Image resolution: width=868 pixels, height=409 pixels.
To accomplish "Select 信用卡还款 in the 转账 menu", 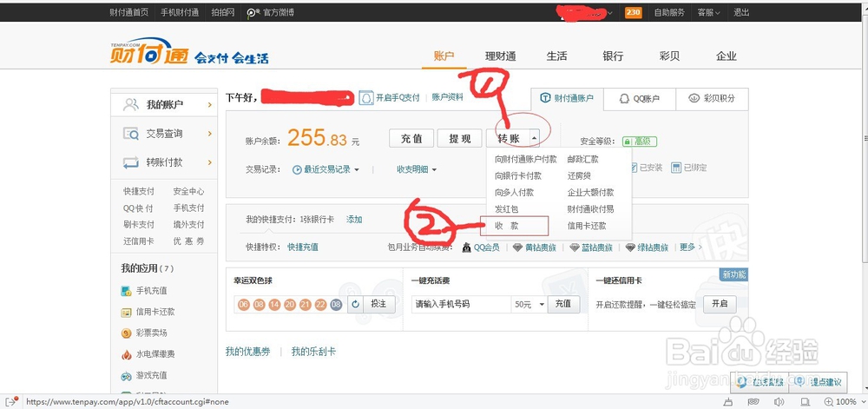I will 587,226.
